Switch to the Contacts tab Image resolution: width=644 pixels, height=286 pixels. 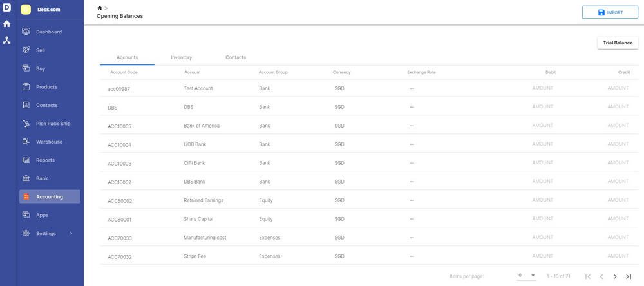[x=236, y=57]
